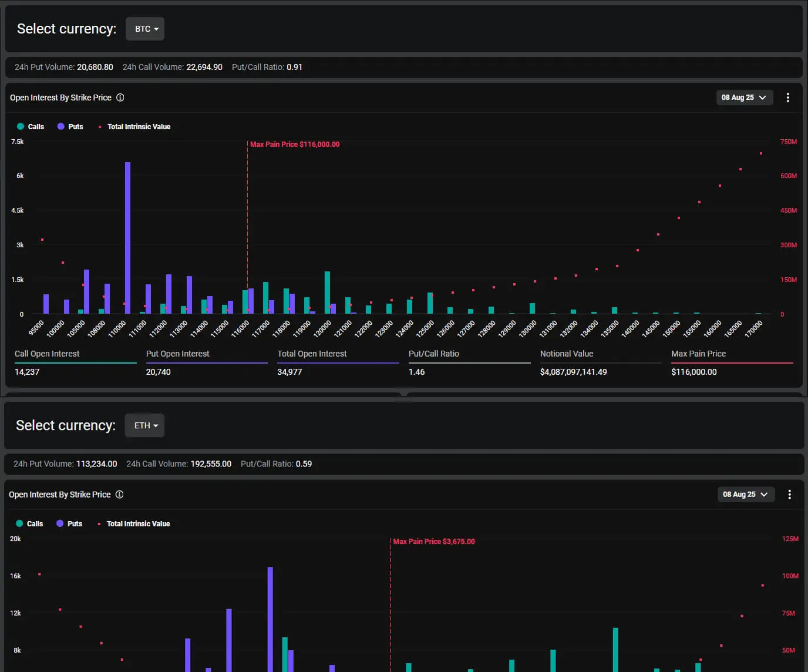Select the ETH 24h Put Volume value 113,234.00

(x=96, y=464)
